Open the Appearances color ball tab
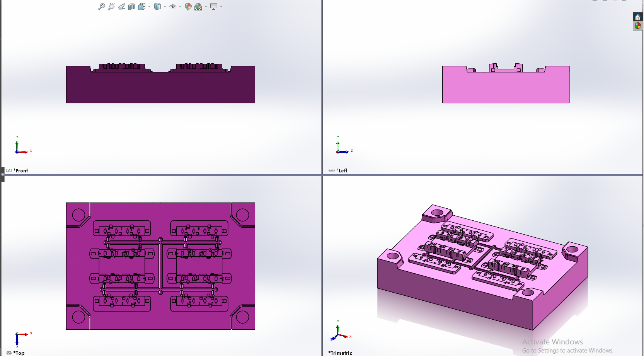The height and width of the screenshot is (356, 644). (x=638, y=26)
